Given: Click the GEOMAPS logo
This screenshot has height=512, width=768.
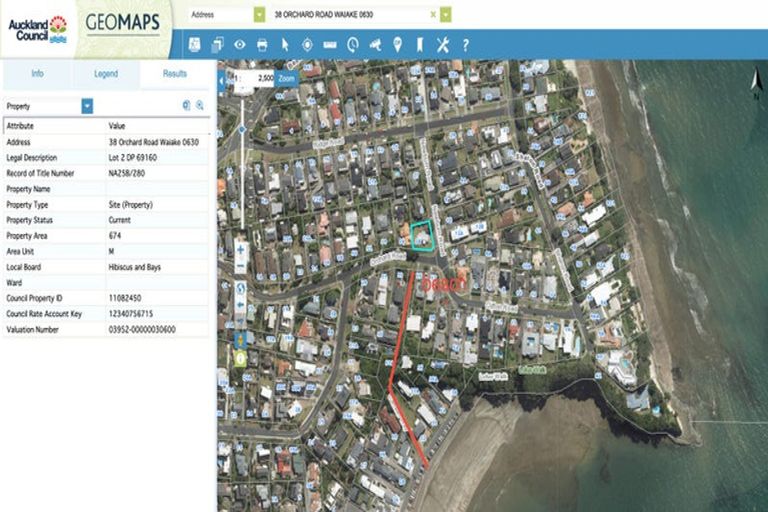Looking at the screenshot, I should pyautogui.click(x=122, y=23).
